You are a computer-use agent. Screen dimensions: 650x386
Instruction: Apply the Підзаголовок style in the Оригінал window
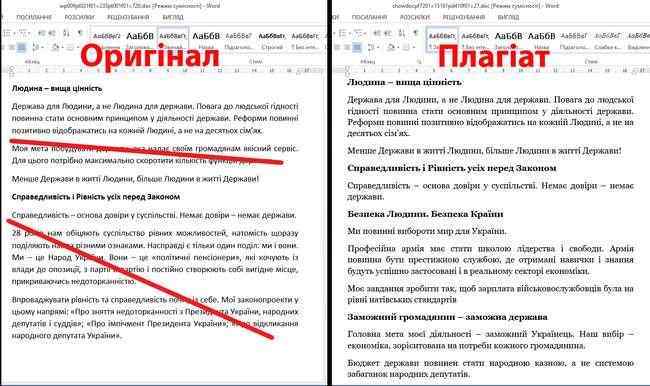coord(239,40)
